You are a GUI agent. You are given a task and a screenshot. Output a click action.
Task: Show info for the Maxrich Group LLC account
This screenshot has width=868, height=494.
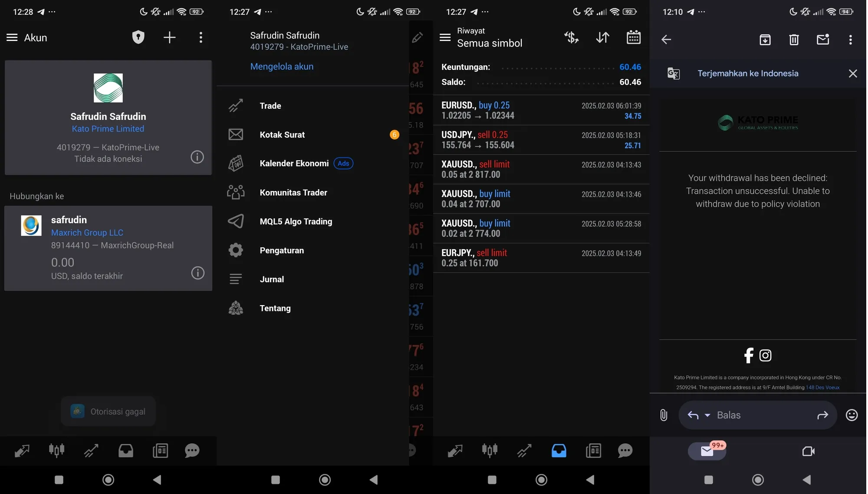click(x=197, y=273)
